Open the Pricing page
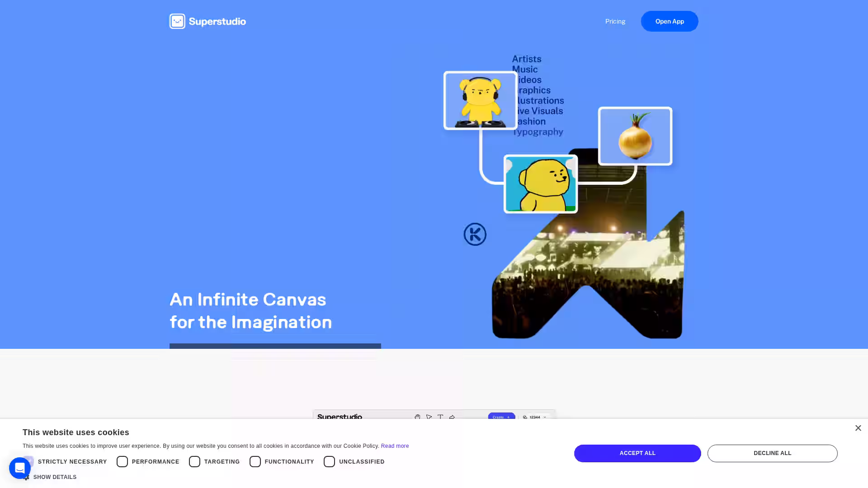Screen dimensions: 868x488 615,21
